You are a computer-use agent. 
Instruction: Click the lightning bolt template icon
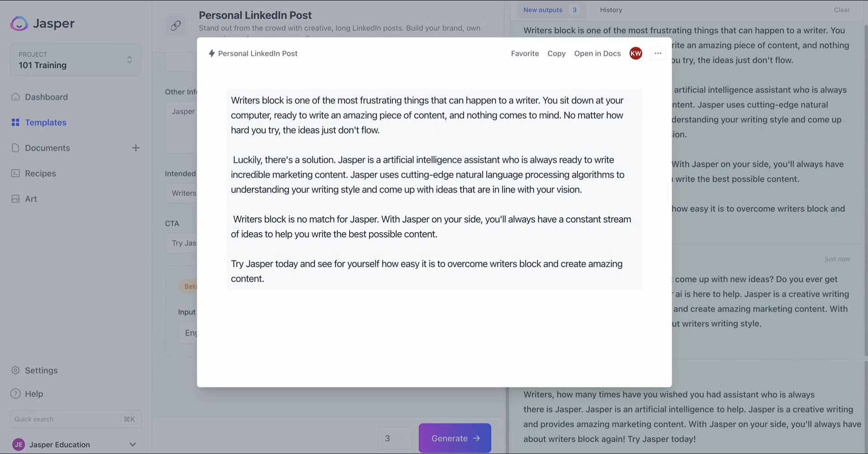click(211, 53)
